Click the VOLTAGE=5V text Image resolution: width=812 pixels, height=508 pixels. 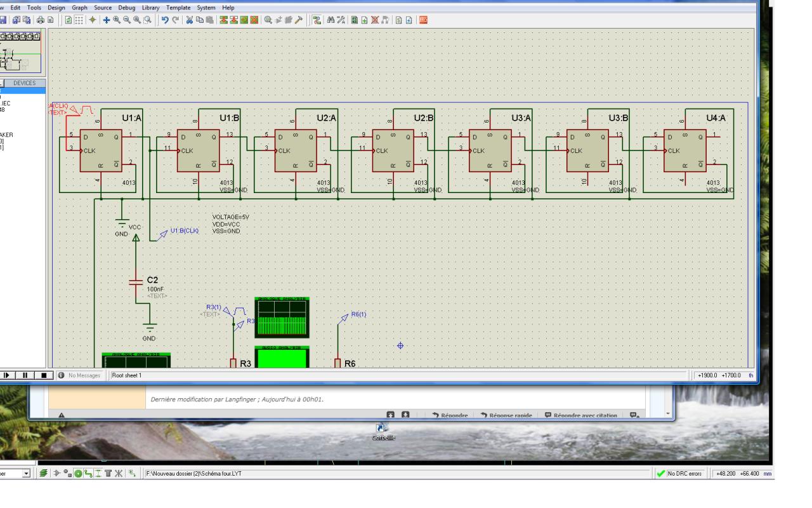point(230,217)
